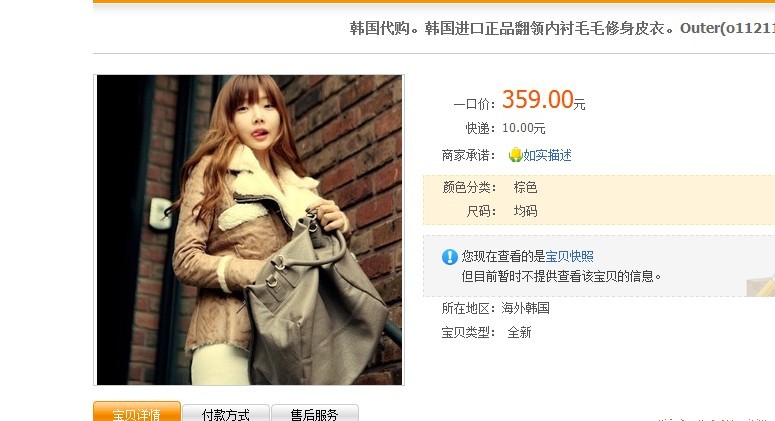Click the 全新 item type value
Screen dimensions: 775x421
[519, 333]
